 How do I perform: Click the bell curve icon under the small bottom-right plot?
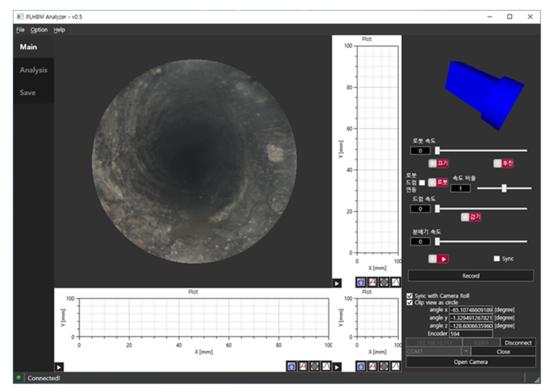coord(395,366)
